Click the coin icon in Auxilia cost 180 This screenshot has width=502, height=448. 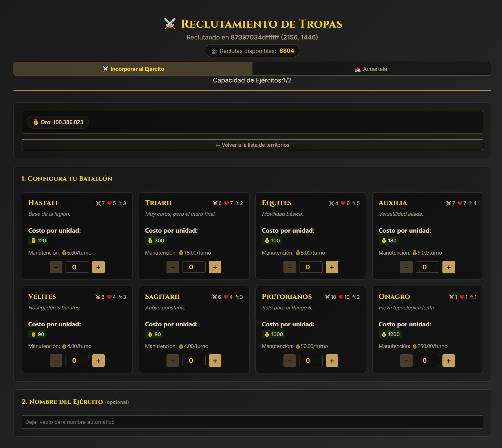pyautogui.click(x=384, y=240)
